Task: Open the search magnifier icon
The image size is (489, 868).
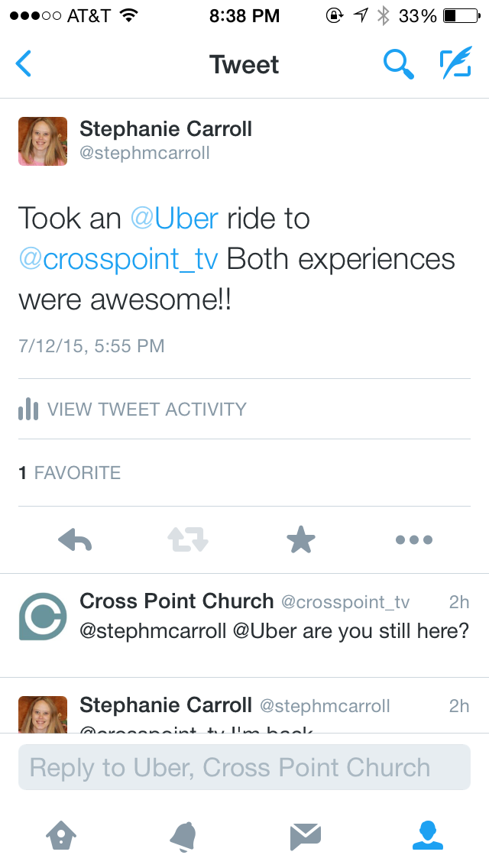Action: point(398,65)
